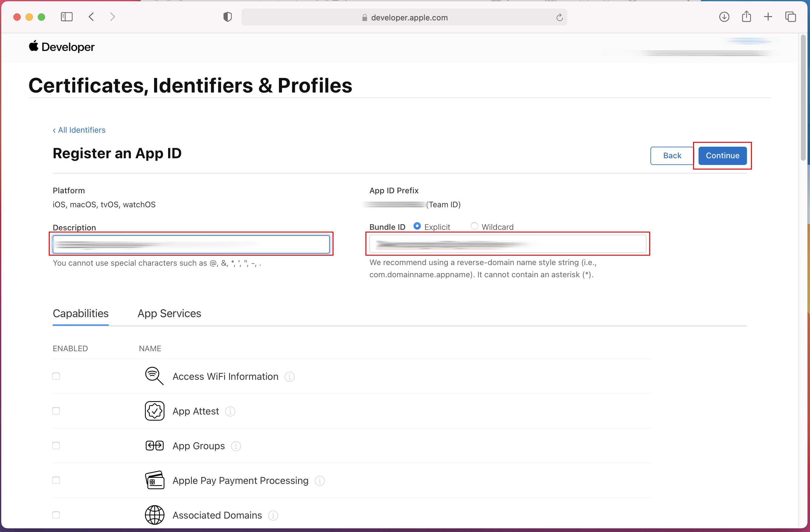Reload the page with the refresh icon
The width and height of the screenshot is (810, 532).
point(559,17)
